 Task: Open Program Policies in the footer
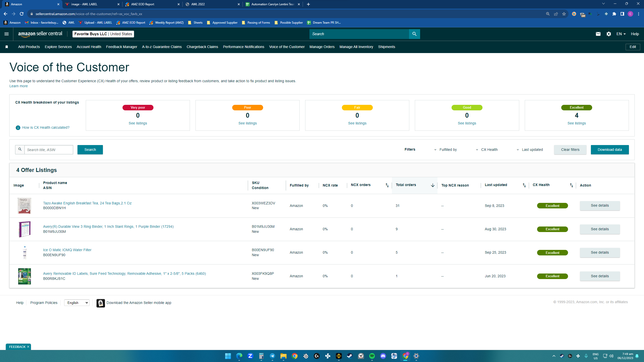[44, 303]
